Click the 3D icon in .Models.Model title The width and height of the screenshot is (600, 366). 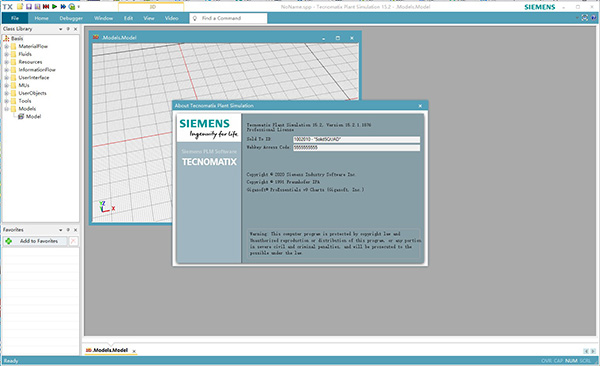click(96, 38)
